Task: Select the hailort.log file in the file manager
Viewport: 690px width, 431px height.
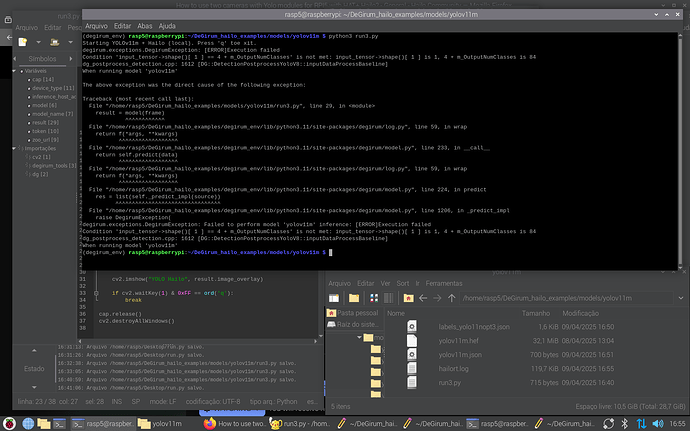Action: pyautogui.click(x=454, y=367)
